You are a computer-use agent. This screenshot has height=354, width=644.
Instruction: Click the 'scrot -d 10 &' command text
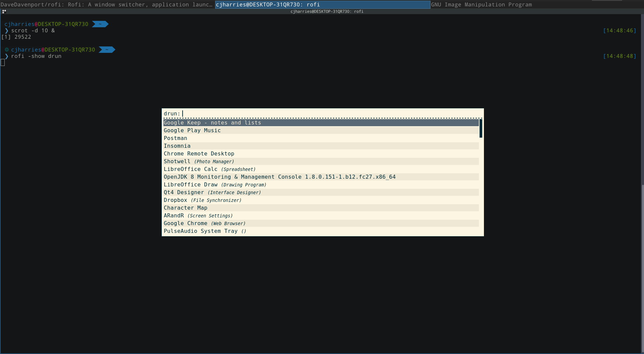pos(33,31)
